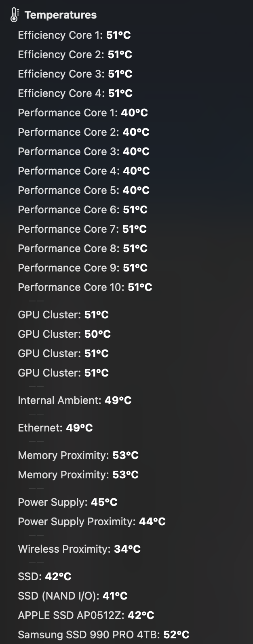Click the Temperatures section header
This screenshot has width=253, height=644.
click(x=60, y=15)
